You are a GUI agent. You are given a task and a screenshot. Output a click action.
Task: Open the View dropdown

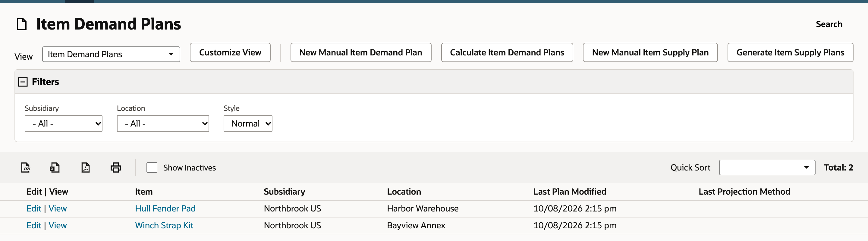point(111,54)
